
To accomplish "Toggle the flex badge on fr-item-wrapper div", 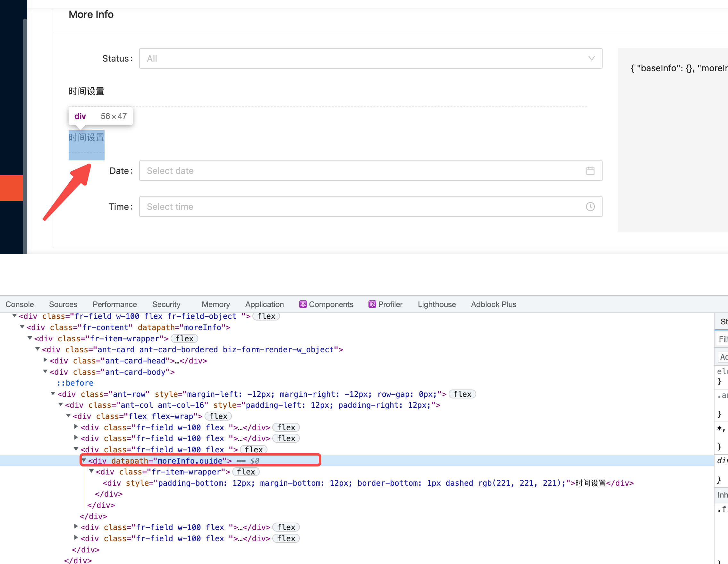I will [x=184, y=338].
